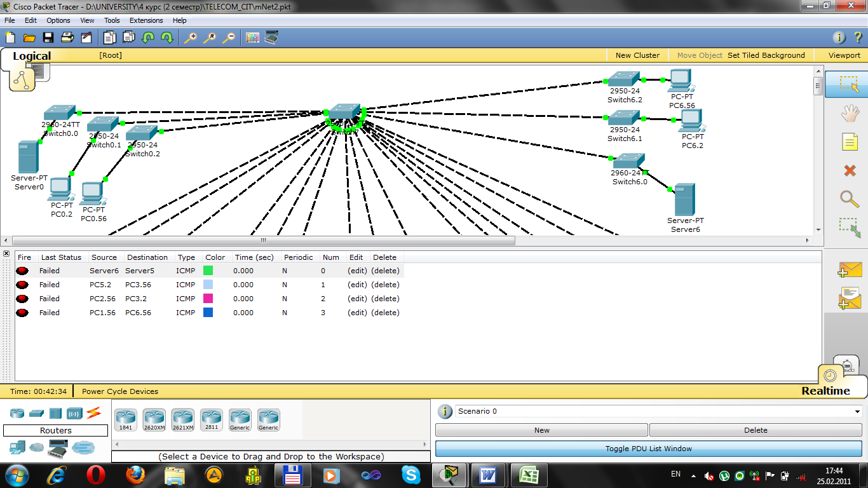Choose the Move Layout hand tool
The image size is (868, 488).
pyautogui.click(x=850, y=113)
